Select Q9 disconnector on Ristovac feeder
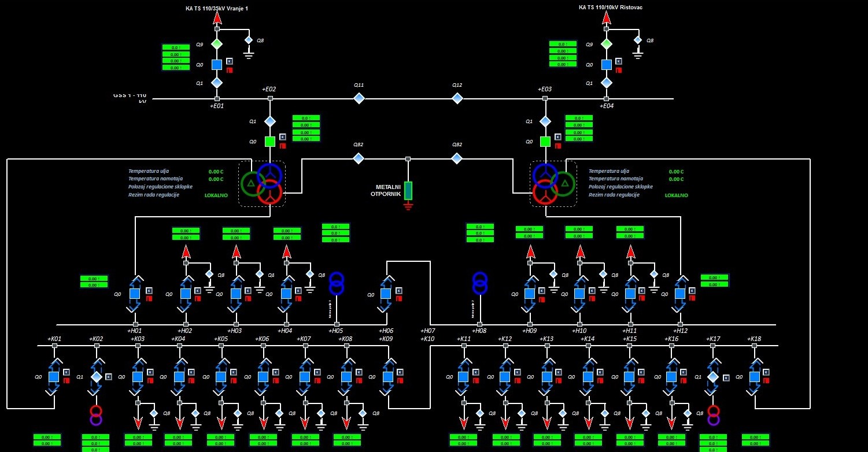868x452 pixels. tap(606, 44)
